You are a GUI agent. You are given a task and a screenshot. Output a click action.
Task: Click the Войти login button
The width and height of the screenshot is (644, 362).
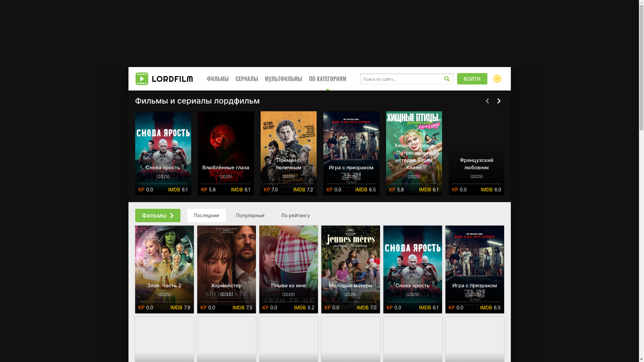472,79
